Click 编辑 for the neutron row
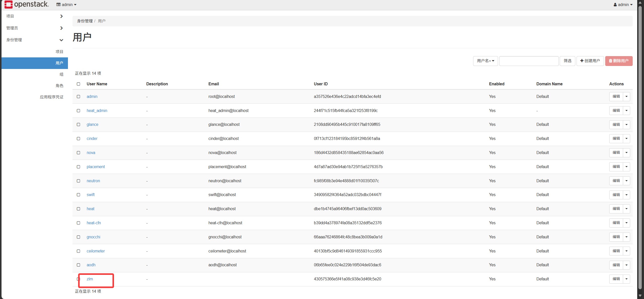644x299 pixels. click(x=616, y=181)
